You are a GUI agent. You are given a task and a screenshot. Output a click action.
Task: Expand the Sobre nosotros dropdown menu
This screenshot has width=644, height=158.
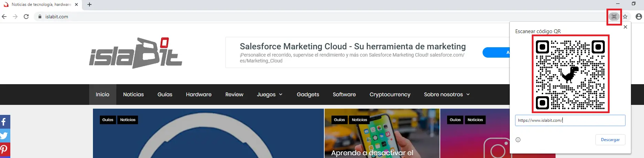tap(447, 95)
